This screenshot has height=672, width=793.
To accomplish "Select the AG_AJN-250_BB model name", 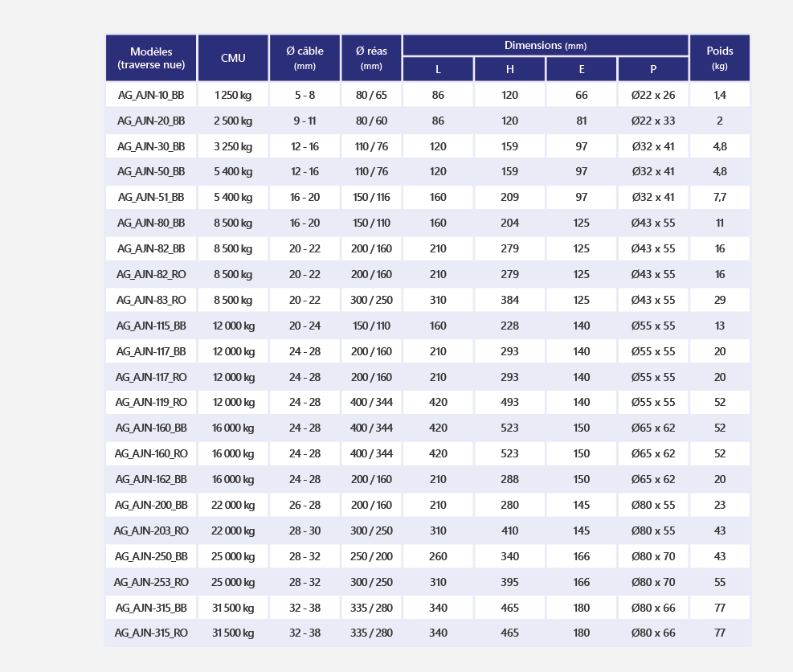I will click(151, 556).
